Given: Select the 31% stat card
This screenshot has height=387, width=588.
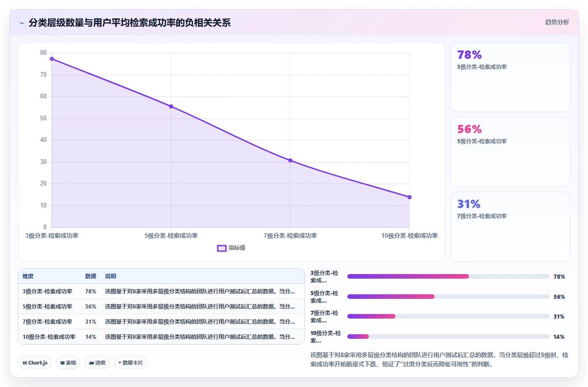Looking at the screenshot, I should tap(510, 226).
